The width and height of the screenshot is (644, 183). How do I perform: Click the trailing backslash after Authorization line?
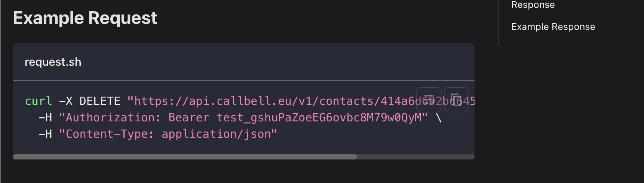tap(439, 118)
